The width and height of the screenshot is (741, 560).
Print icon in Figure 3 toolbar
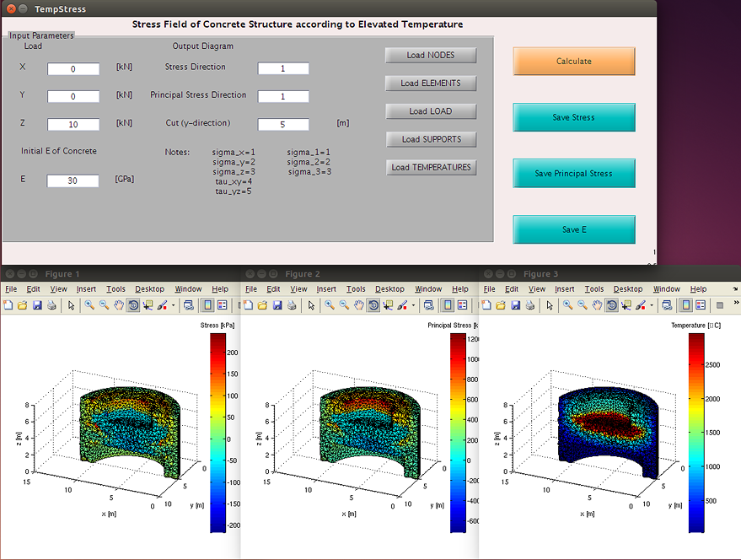click(529, 305)
